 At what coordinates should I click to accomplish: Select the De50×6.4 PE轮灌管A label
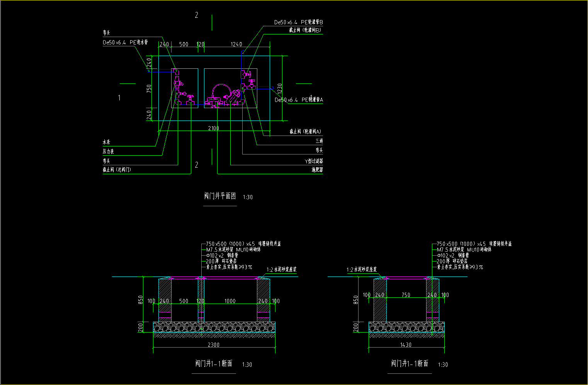coord(299,100)
